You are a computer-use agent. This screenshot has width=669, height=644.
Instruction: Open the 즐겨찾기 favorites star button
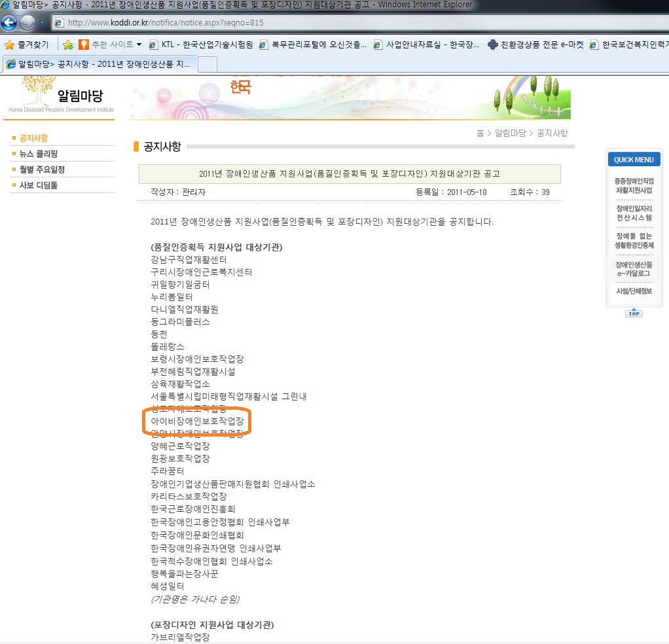tap(26, 45)
